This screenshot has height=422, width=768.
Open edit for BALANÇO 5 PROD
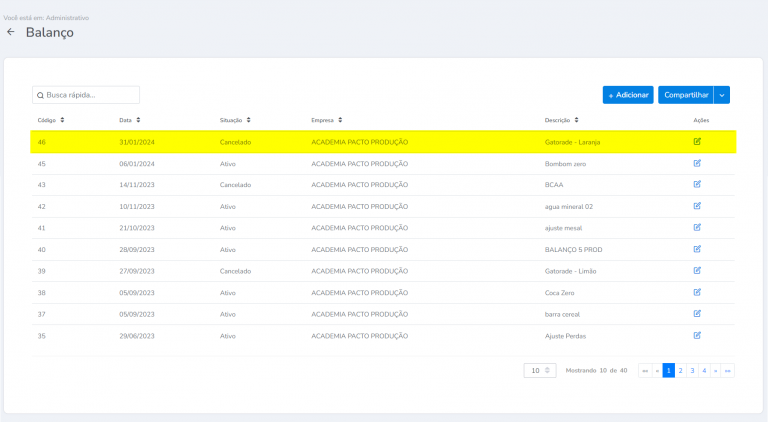[x=697, y=249]
